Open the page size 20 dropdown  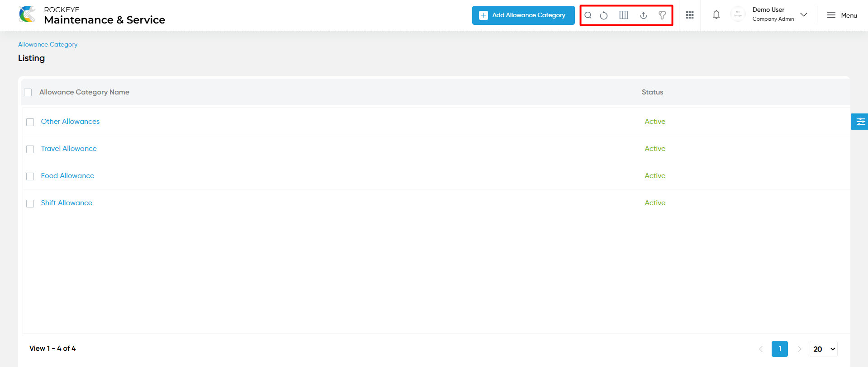824,349
